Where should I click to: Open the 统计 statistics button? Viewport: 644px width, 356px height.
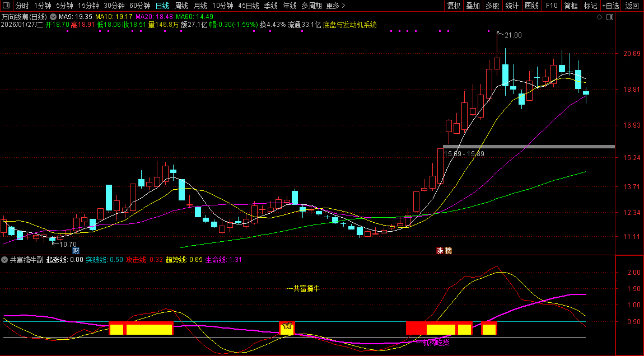(x=512, y=6)
